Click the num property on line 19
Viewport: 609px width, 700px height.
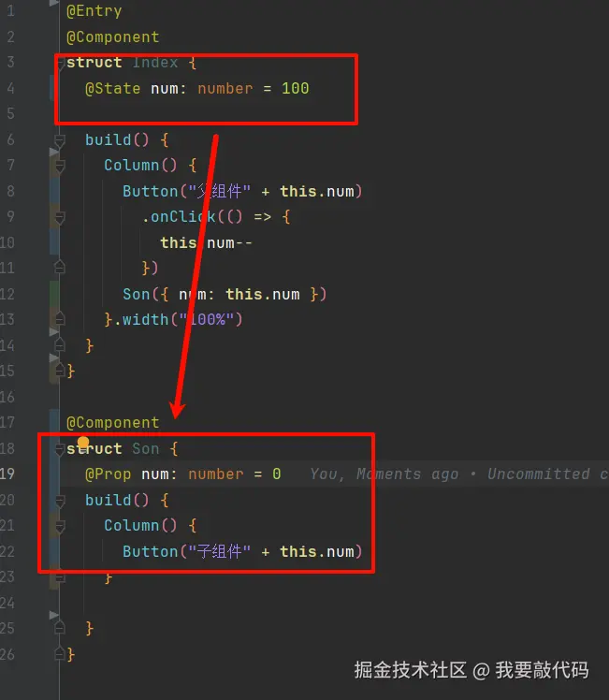154,474
